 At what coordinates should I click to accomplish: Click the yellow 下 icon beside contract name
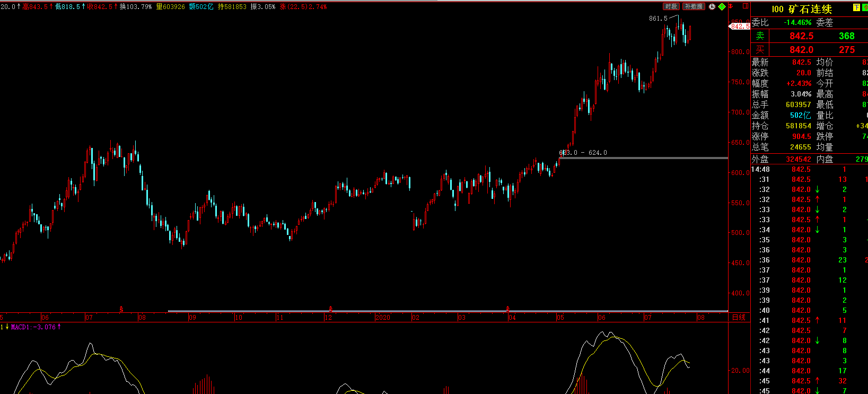point(856,7)
